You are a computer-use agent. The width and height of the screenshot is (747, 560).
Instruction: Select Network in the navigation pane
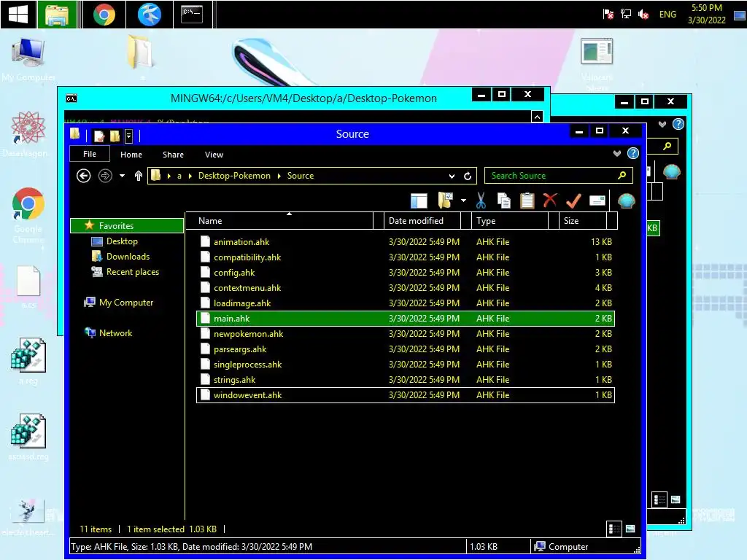[x=115, y=332]
